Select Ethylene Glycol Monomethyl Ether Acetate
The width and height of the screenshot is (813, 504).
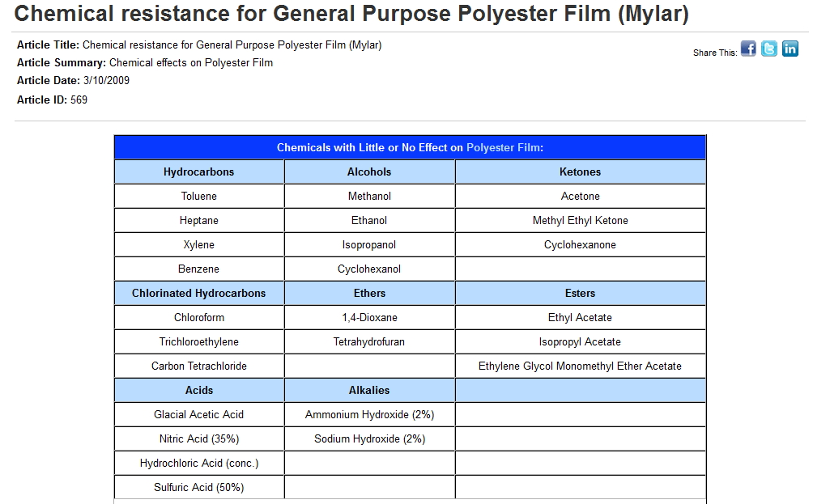coord(580,366)
